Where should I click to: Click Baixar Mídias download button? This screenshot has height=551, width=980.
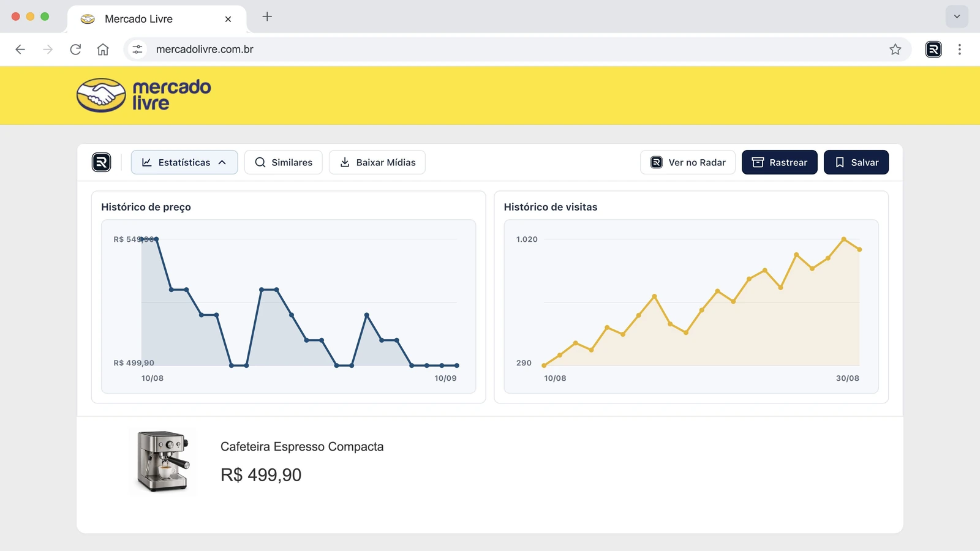coord(377,162)
